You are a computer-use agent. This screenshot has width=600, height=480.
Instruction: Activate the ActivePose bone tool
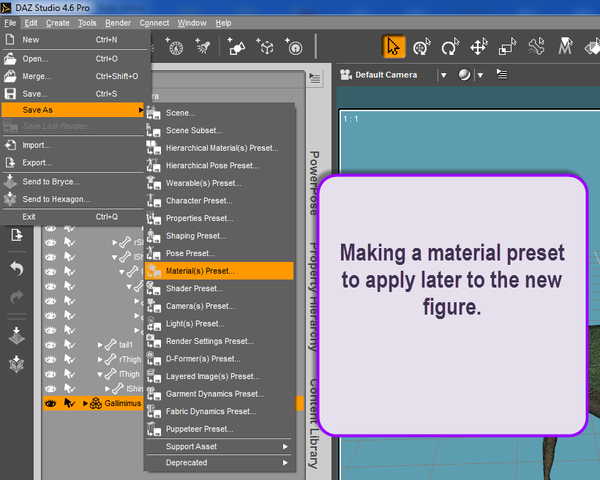(536, 47)
